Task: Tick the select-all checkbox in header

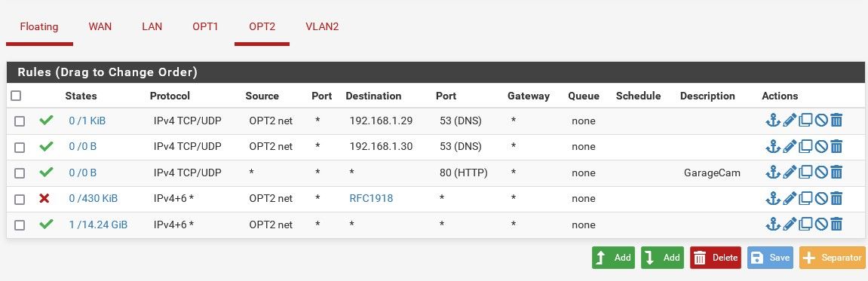Action: pyautogui.click(x=16, y=96)
